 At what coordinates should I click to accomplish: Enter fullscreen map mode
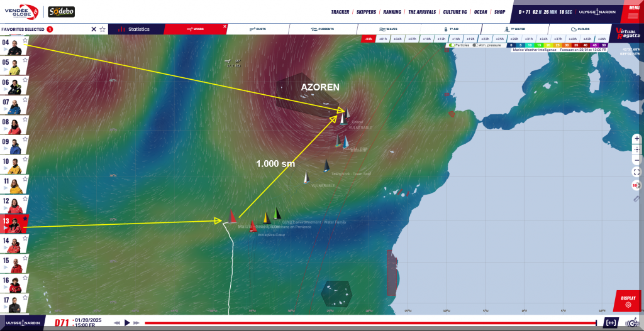[x=636, y=171]
